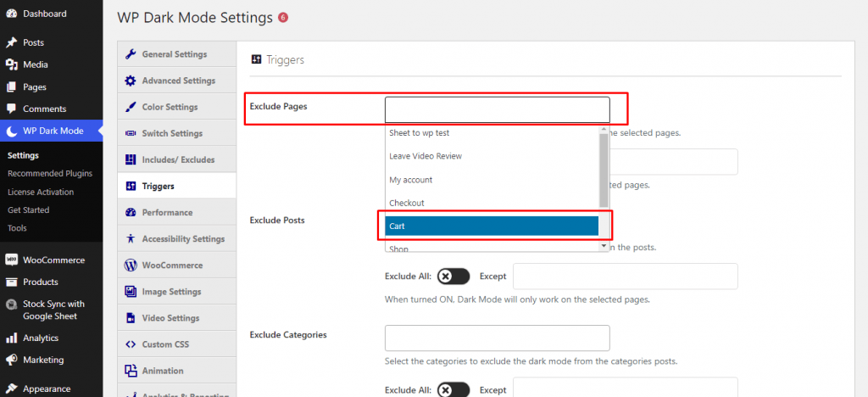Click the Comments bubble icon
The image size is (868, 397).
point(11,109)
